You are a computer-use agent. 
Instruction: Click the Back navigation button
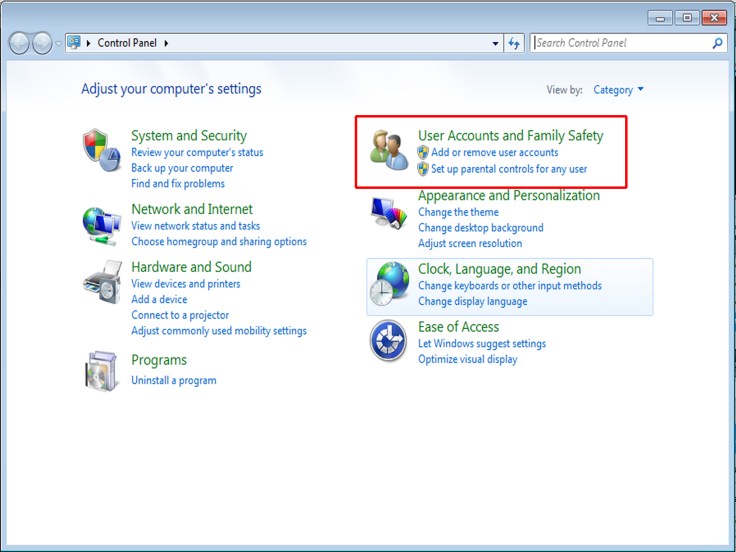point(19,43)
